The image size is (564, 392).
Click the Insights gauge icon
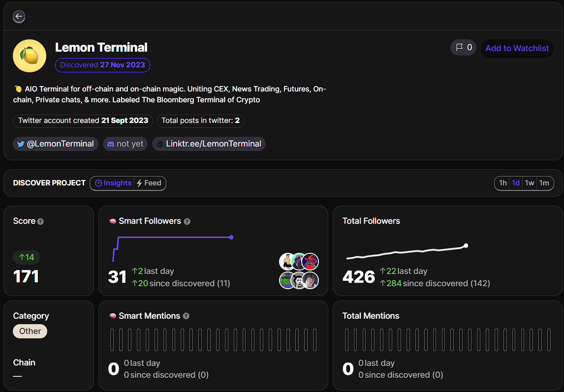98,183
